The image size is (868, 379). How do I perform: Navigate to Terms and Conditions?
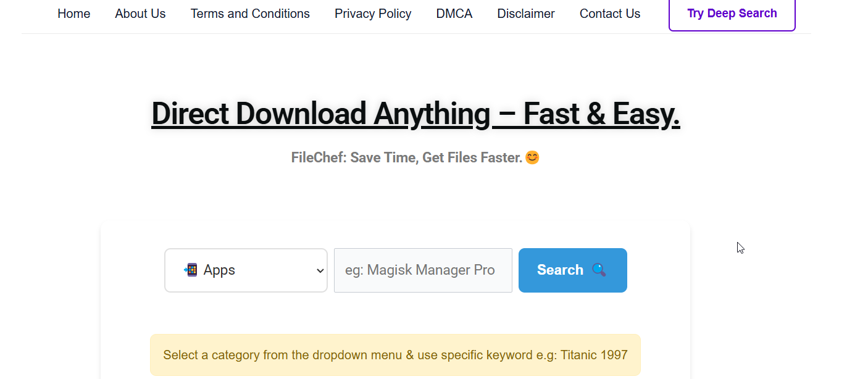pos(250,13)
